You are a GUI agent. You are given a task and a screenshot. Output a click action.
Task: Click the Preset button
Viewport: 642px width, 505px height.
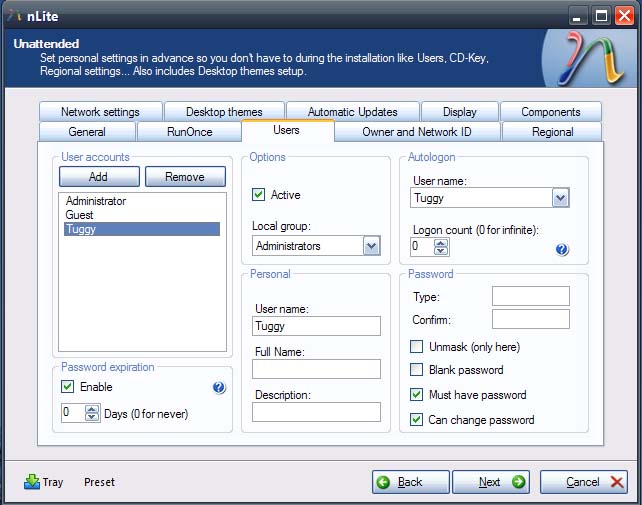coord(99,482)
